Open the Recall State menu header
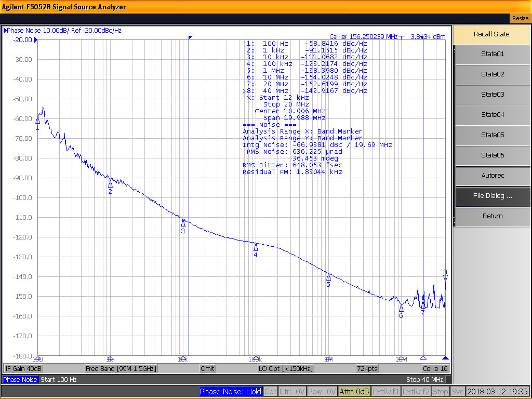Viewport: 532px width, 399px height. (491, 34)
